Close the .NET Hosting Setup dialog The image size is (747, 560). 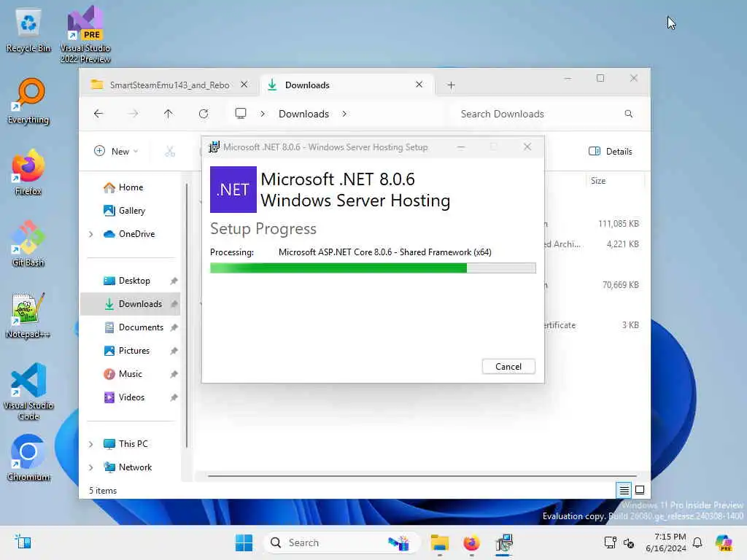point(527,147)
